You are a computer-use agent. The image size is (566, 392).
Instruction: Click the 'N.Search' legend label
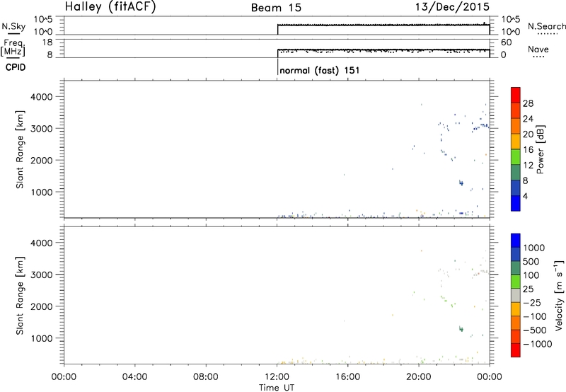547,26
